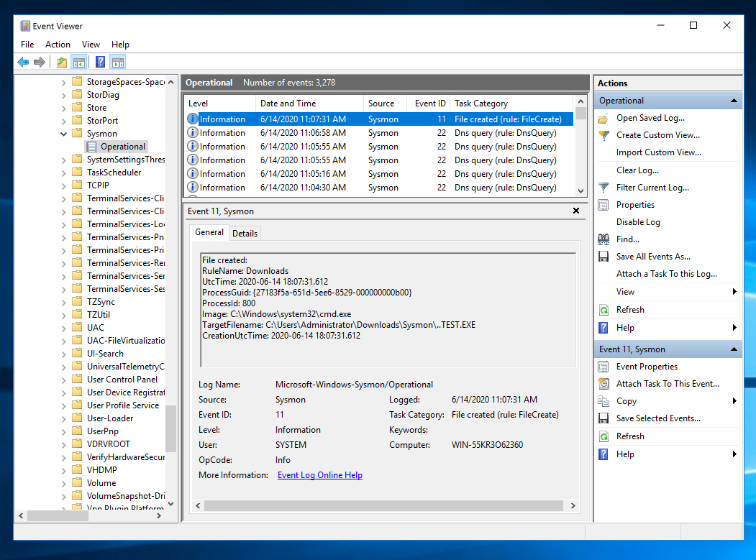Click the Filter Current Log funnel icon

click(604, 188)
